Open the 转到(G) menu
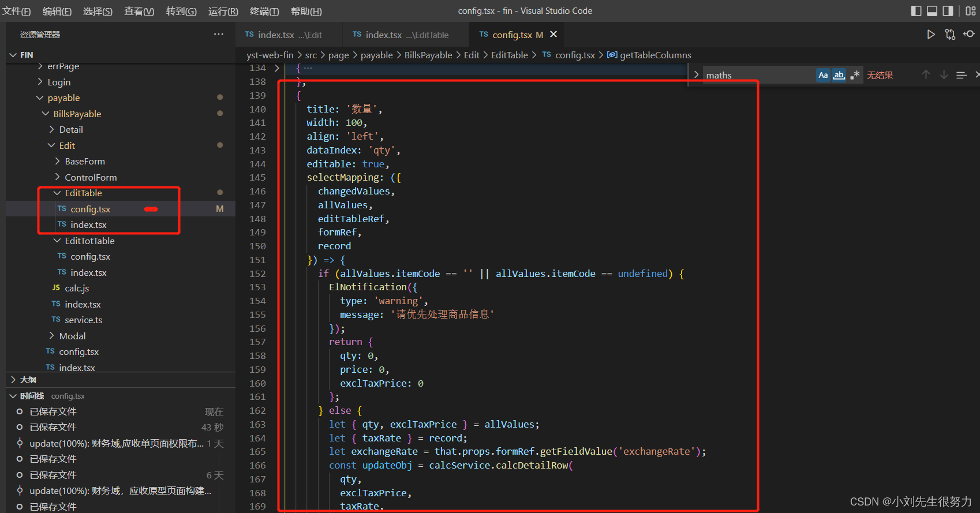This screenshot has width=980, height=513. [181, 11]
